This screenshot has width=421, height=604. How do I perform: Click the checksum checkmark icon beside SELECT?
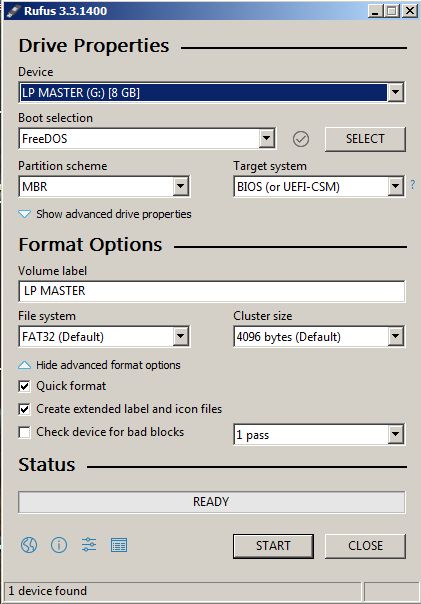pos(301,139)
